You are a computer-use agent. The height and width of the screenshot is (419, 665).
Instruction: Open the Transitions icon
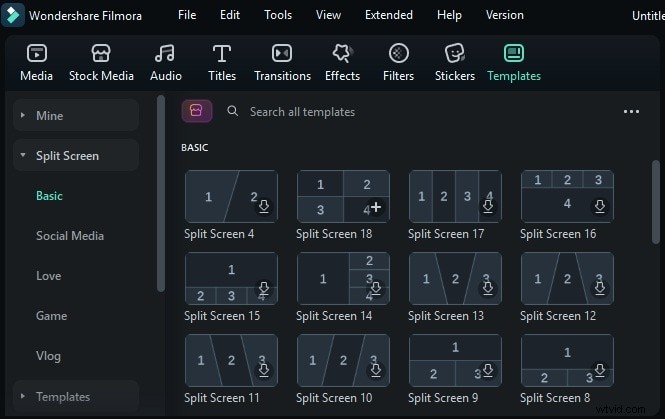point(282,54)
